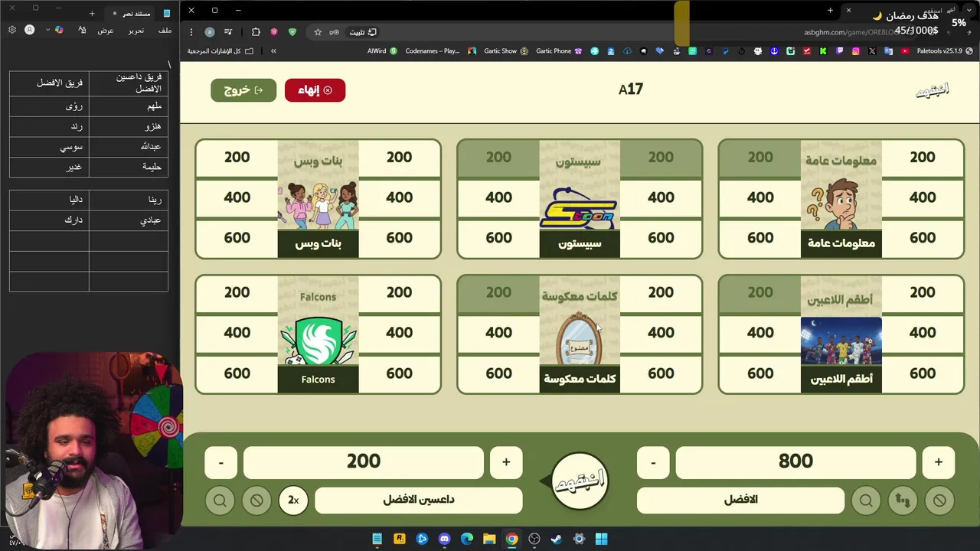Viewport: 980px width, 551px height.
Task: Use داعسين الافضل team's search lifeline
Action: click(x=220, y=500)
